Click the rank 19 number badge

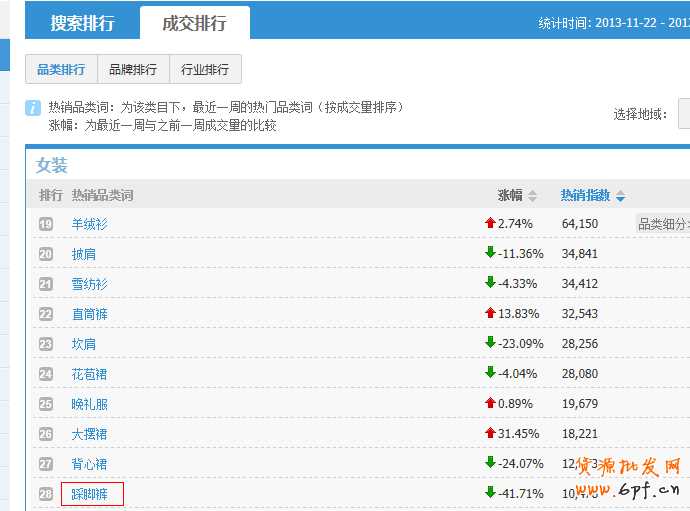pos(46,224)
